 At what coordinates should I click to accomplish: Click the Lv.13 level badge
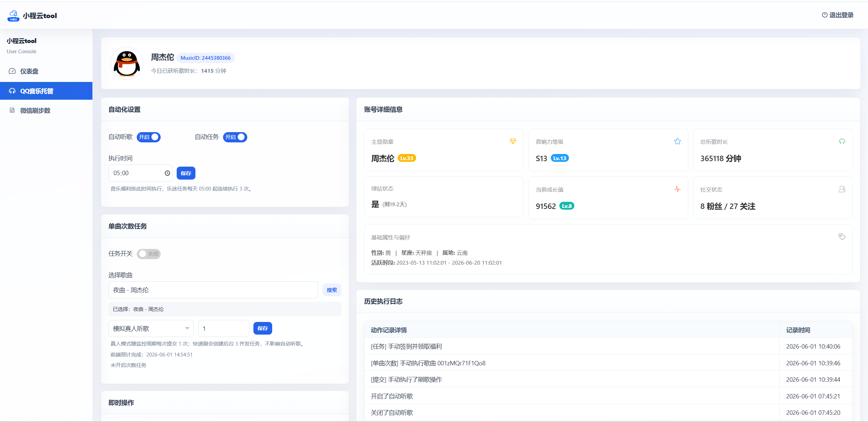coord(560,158)
